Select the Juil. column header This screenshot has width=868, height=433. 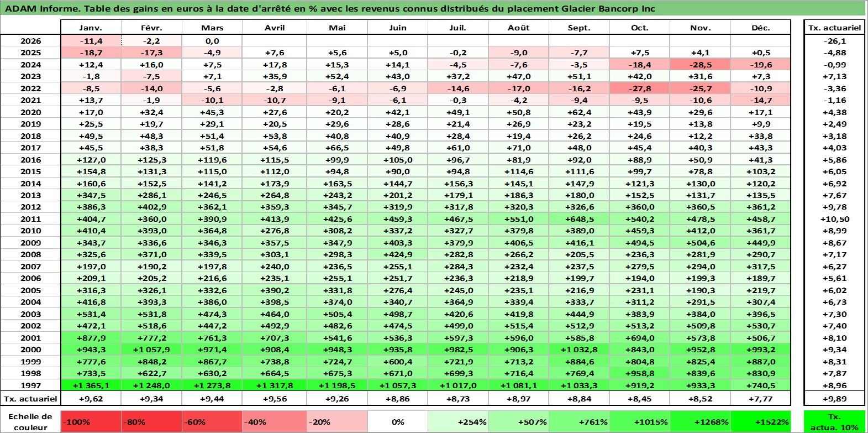(458, 28)
